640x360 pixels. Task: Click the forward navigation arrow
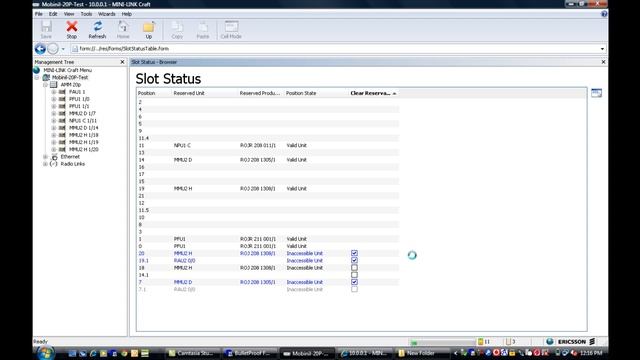click(x=53, y=49)
